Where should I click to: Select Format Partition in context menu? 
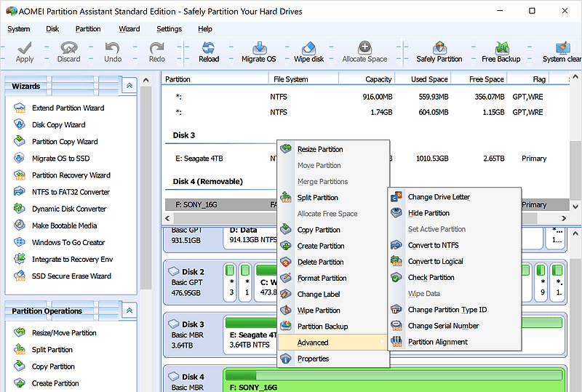(x=333, y=278)
